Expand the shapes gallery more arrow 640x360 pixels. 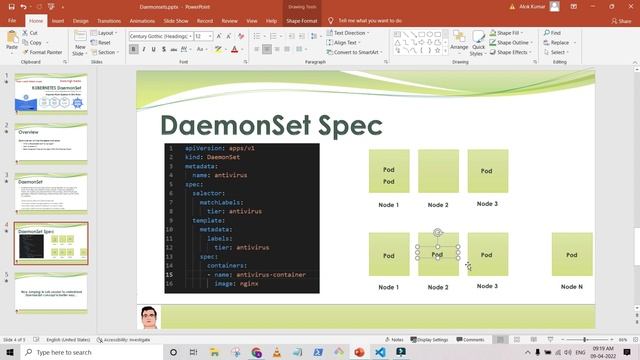coord(445,51)
